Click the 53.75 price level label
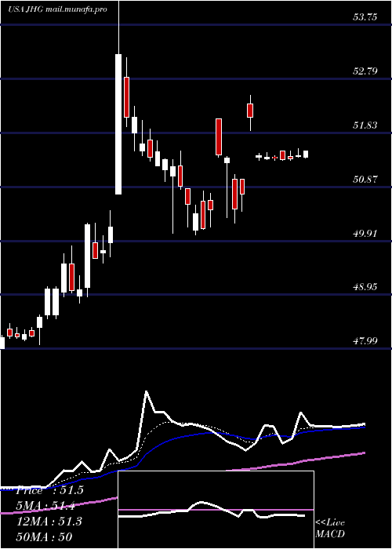The image size is (392, 549). tap(365, 16)
